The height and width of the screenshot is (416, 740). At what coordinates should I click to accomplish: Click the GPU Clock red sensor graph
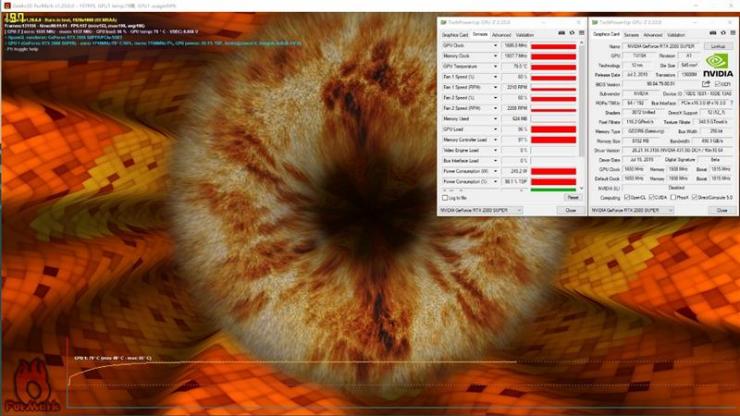[553, 46]
